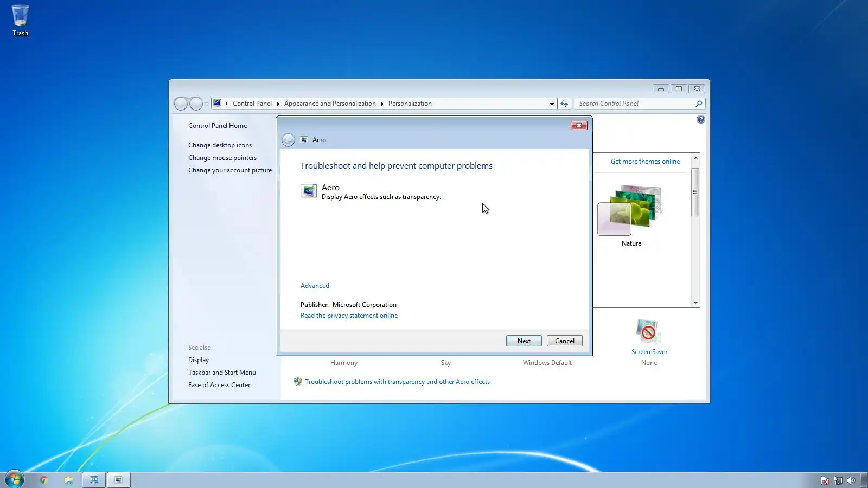Screen dimensions: 868x488
Task: Open Get more themes online
Action: [x=645, y=162]
